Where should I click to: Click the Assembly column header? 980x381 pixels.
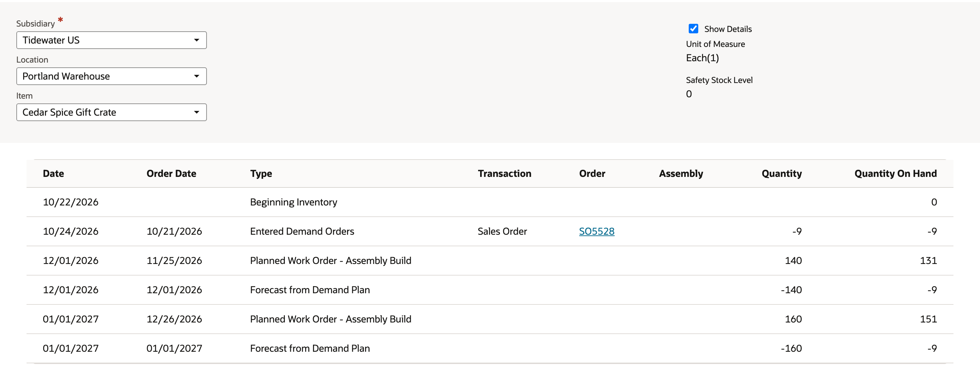click(x=681, y=174)
